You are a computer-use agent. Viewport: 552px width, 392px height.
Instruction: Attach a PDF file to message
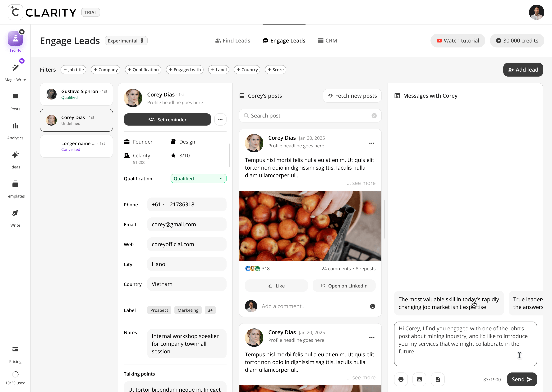pyautogui.click(x=438, y=379)
